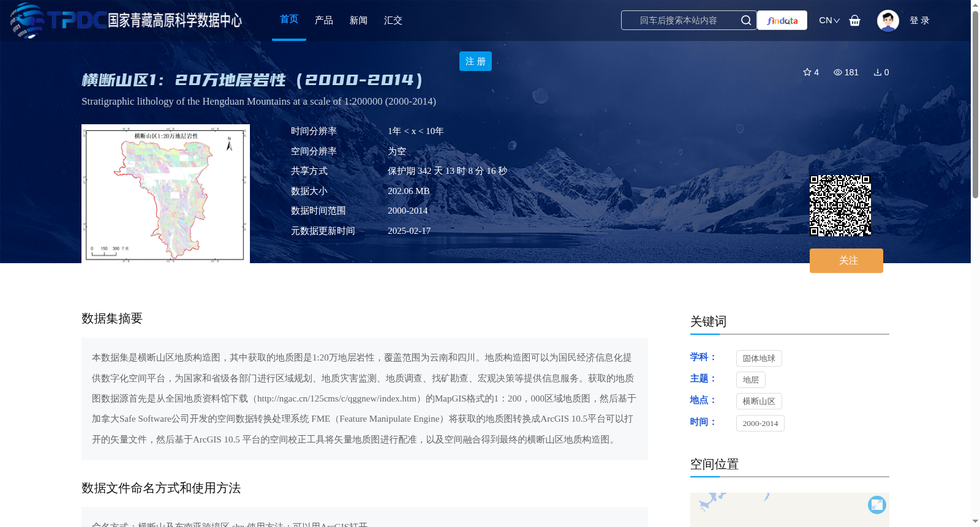Click the QR code image
Viewport: 980px width, 527px height.
(840, 206)
